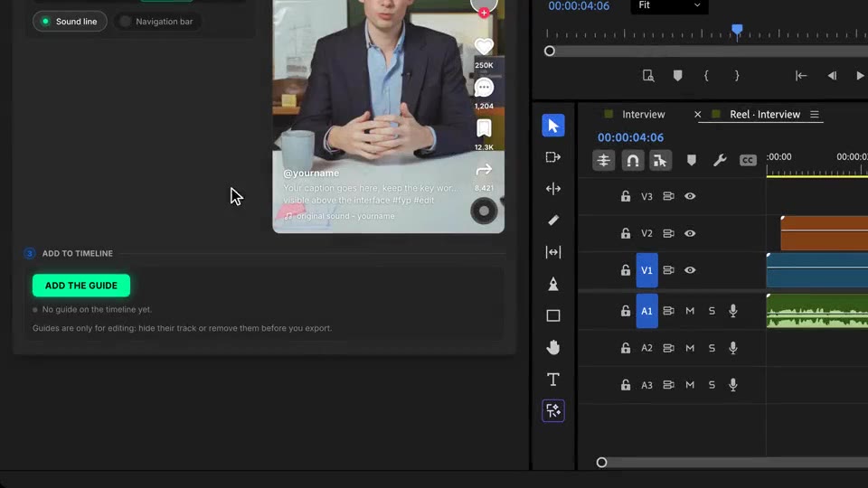Click ADD THE GUIDE button

81,286
